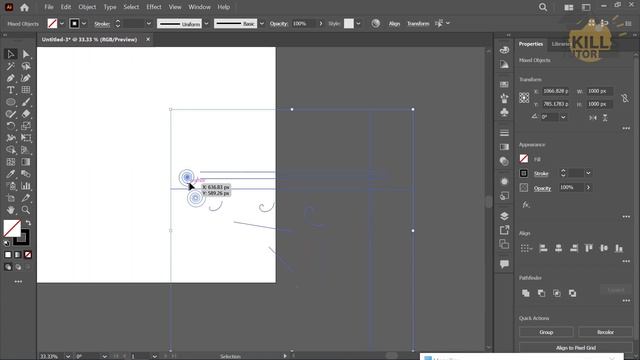Viewport: 640px width, 360px height.
Task: Select the Symbol Sprayer tool
Action: click(x=11, y=186)
